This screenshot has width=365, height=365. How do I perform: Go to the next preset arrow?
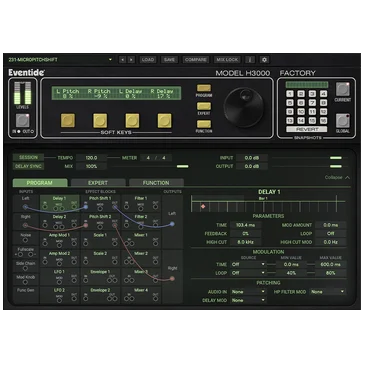(131, 60)
